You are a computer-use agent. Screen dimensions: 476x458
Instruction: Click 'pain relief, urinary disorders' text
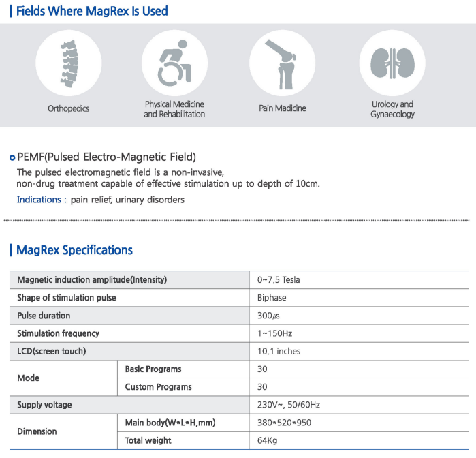click(127, 200)
